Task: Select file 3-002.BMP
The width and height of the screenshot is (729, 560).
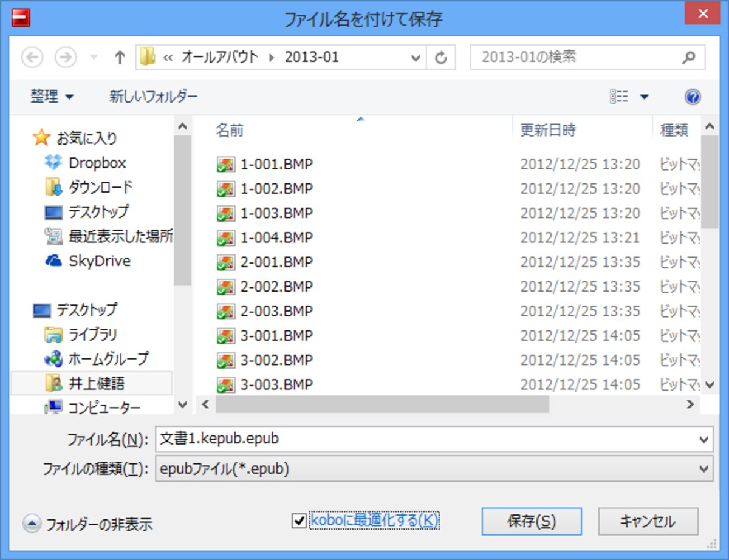Action: pos(277,360)
